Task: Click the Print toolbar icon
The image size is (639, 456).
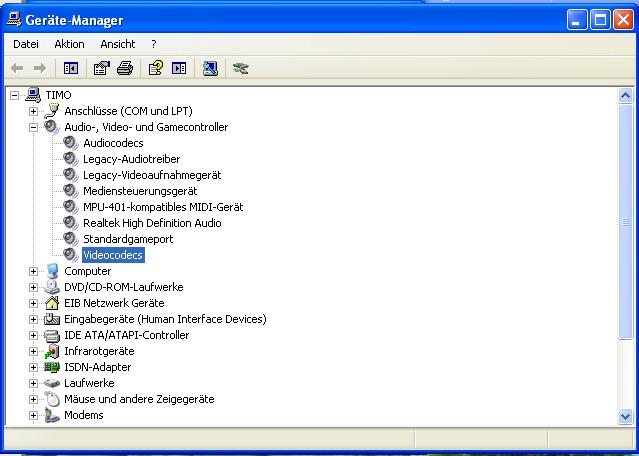Action: pyautogui.click(x=125, y=68)
